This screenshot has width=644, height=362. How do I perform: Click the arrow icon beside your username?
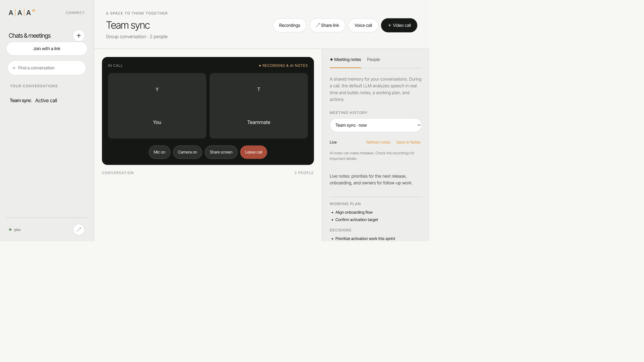tap(78, 230)
